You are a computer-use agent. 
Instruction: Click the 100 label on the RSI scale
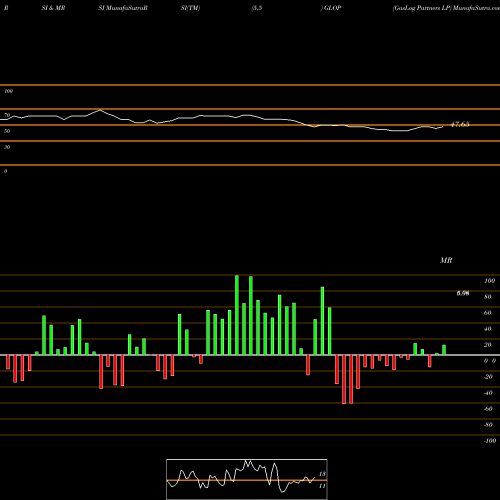8,91
